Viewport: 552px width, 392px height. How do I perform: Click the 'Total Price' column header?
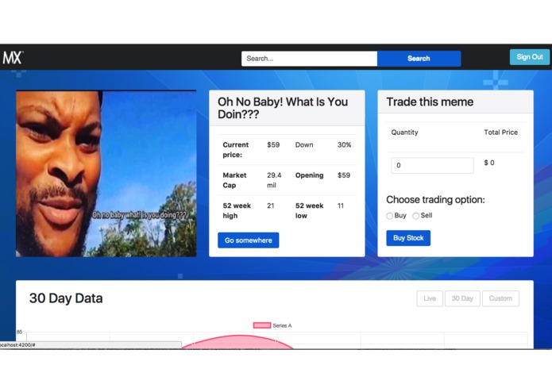500,133
